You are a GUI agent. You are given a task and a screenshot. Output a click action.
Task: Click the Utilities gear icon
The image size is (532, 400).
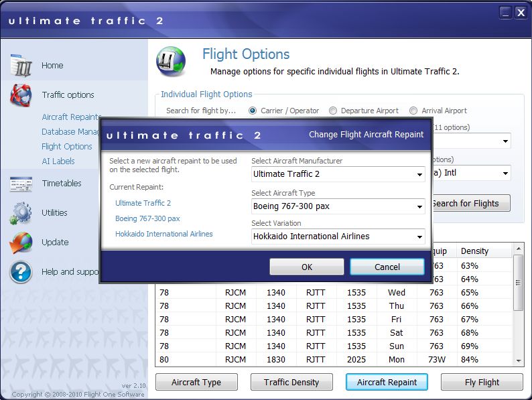(21, 213)
